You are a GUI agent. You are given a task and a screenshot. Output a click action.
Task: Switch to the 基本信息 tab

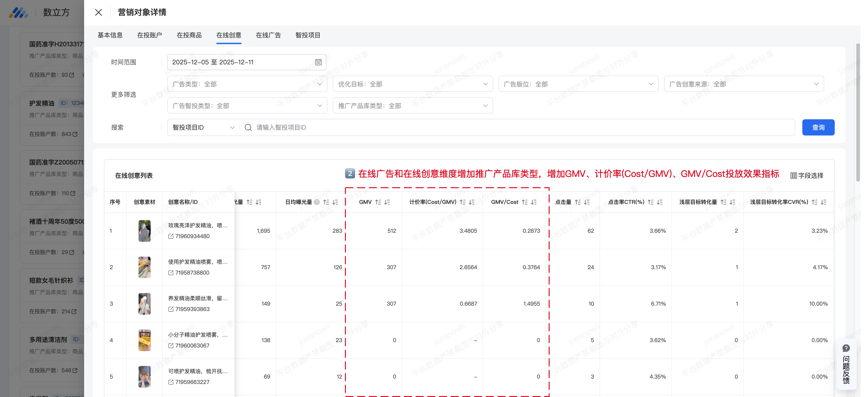click(x=110, y=35)
